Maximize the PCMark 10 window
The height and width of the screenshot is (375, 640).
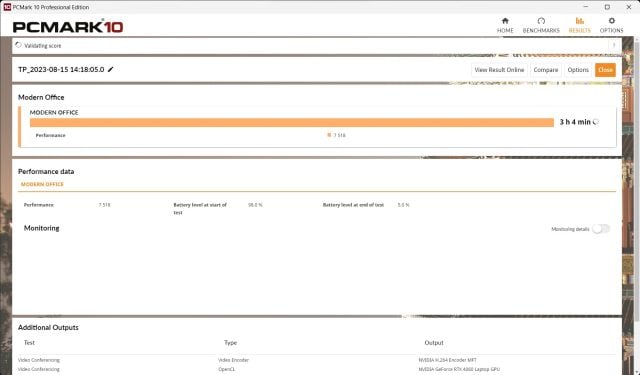[x=607, y=7]
